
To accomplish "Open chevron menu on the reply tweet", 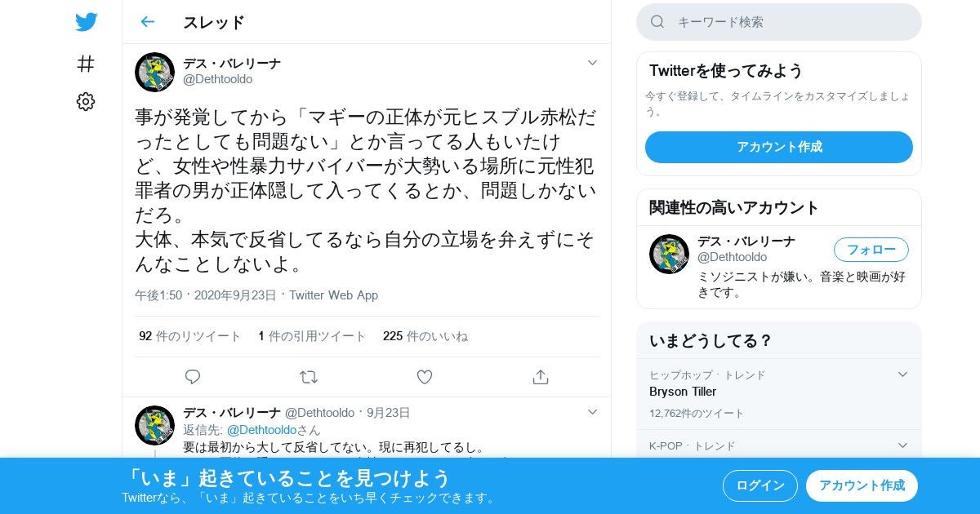I will (x=593, y=412).
